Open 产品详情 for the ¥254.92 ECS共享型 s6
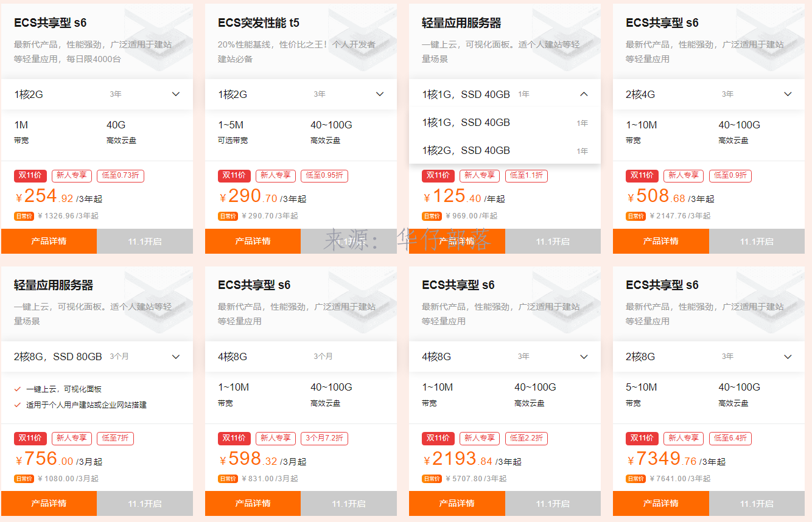This screenshot has height=522, width=812. tap(49, 241)
